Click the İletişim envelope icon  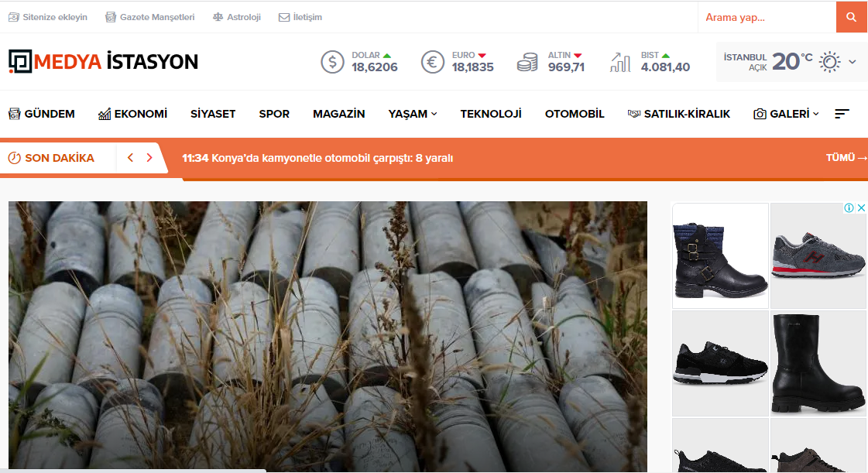point(284,17)
